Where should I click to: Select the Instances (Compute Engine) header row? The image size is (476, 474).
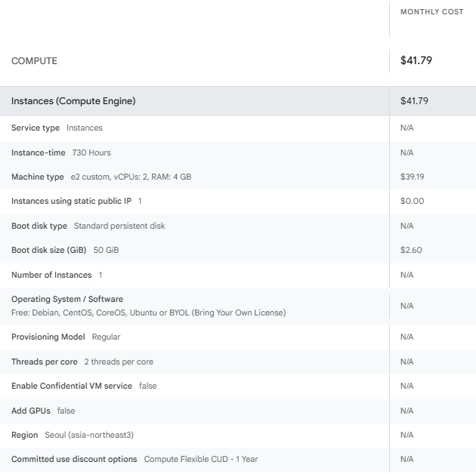[x=238, y=101]
